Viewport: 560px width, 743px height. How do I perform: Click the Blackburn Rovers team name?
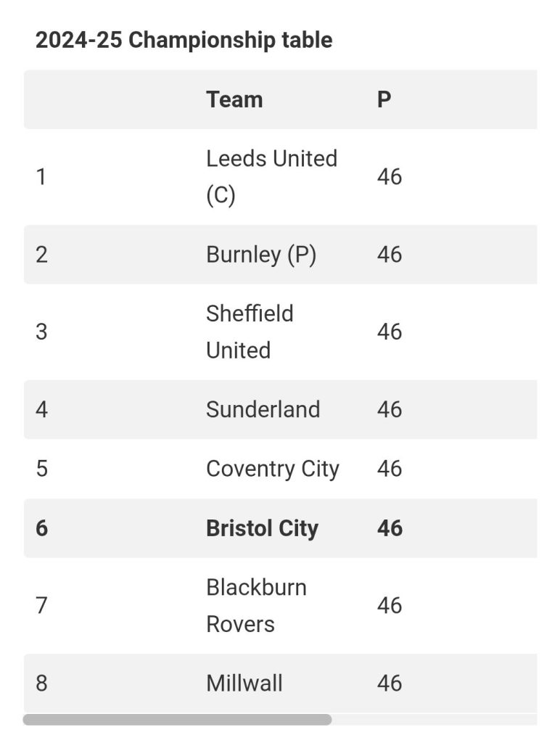coord(256,606)
